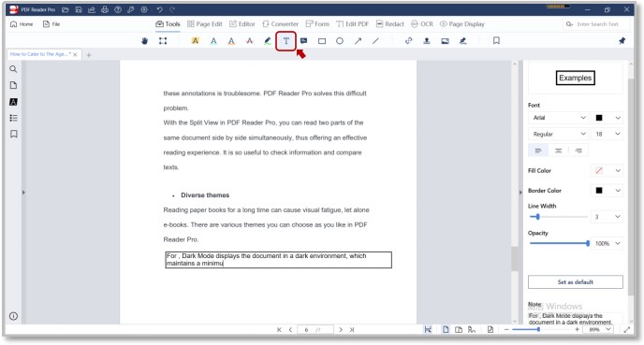This screenshot has width=644, height=345.
Task: Select the Line drawing tool
Action: pyautogui.click(x=375, y=41)
